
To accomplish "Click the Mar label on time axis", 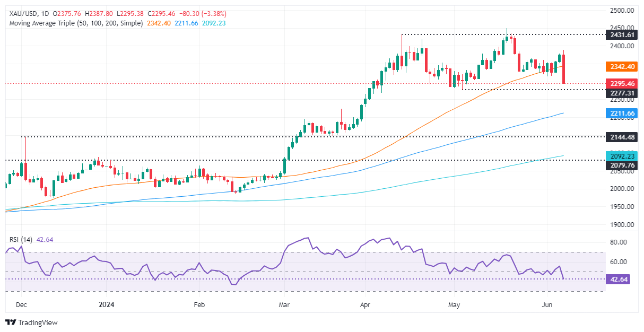I will click(284, 305).
